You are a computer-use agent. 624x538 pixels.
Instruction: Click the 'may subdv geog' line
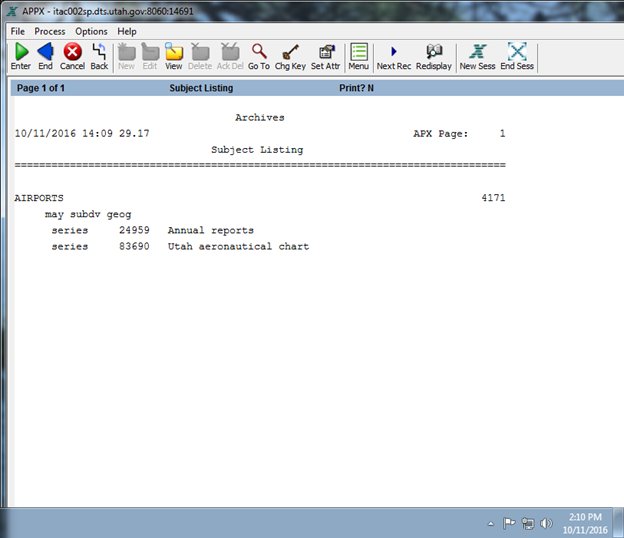click(x=88, y=214)
